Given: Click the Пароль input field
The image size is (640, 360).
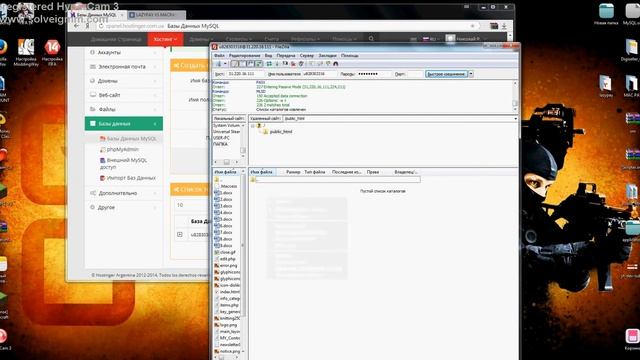Looking at the screenshot, I should coord(374,74).
